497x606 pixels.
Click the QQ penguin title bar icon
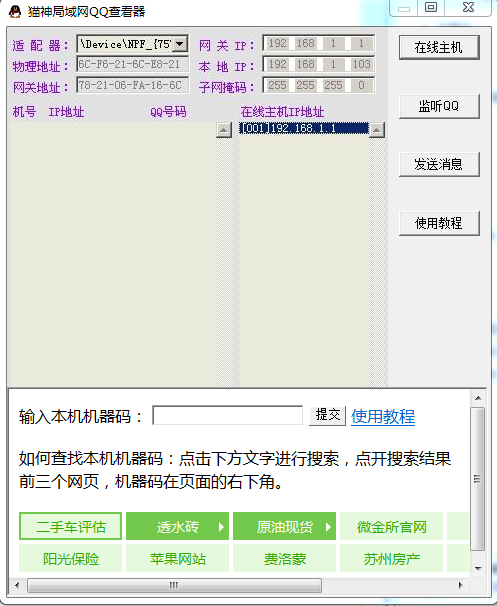[15, 12]
